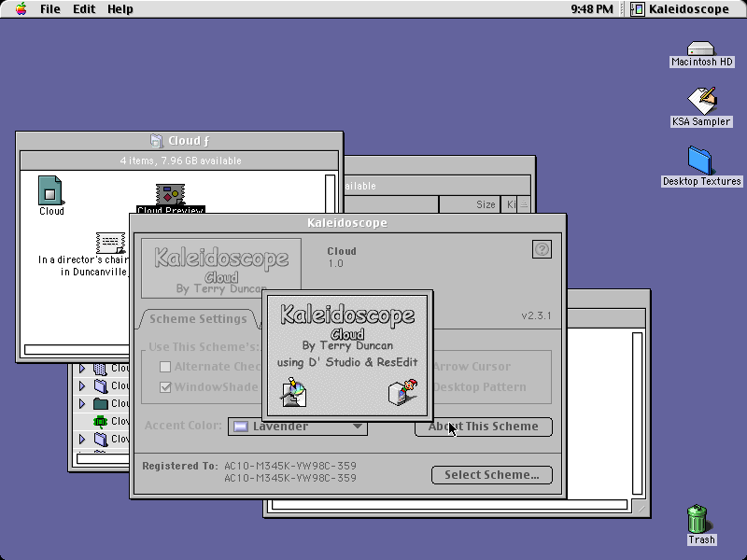Select the dotted pattern icon in the list window
The width and height of the screenshot is (747, 560).
click(x=100, y=368)
